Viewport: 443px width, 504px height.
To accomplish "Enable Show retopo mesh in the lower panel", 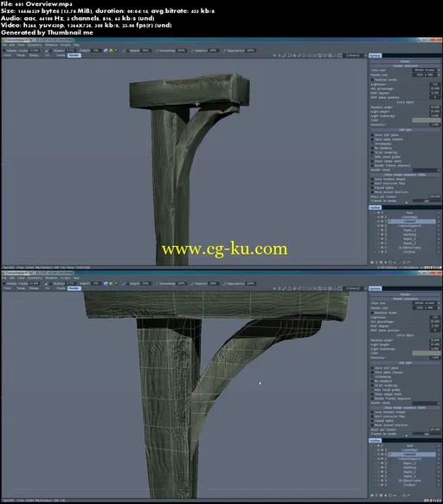I will click(372, 394).
